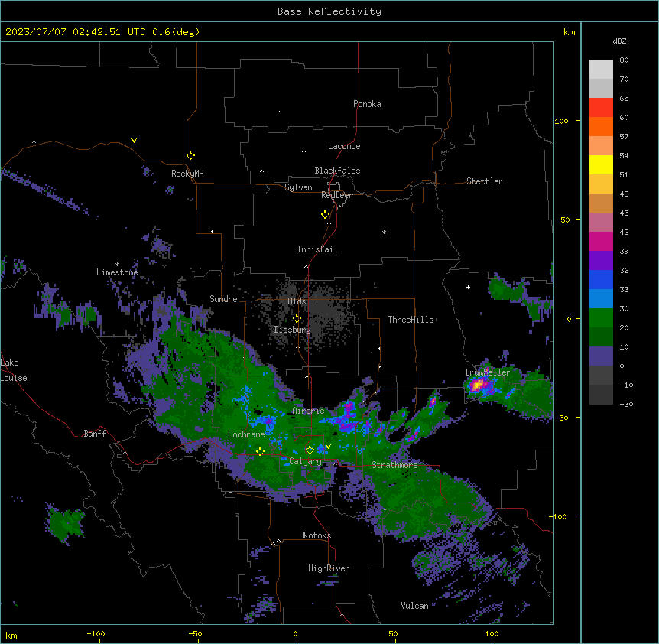
Task: Select the yellow legend swatch between 54 and 51
Action: 601,164
